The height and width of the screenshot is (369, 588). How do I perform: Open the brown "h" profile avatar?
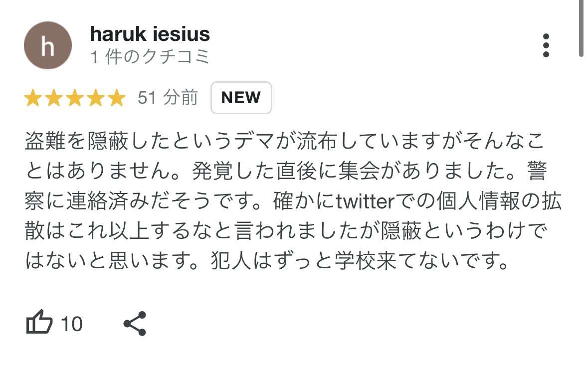coord(47,45)
